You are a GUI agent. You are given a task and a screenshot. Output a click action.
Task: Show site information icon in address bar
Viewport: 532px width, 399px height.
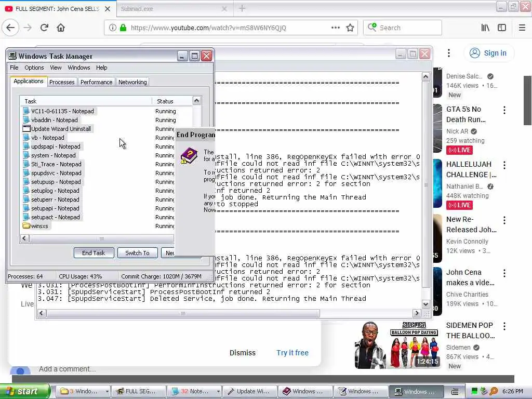pyautogui.click(x=112, y=28)
